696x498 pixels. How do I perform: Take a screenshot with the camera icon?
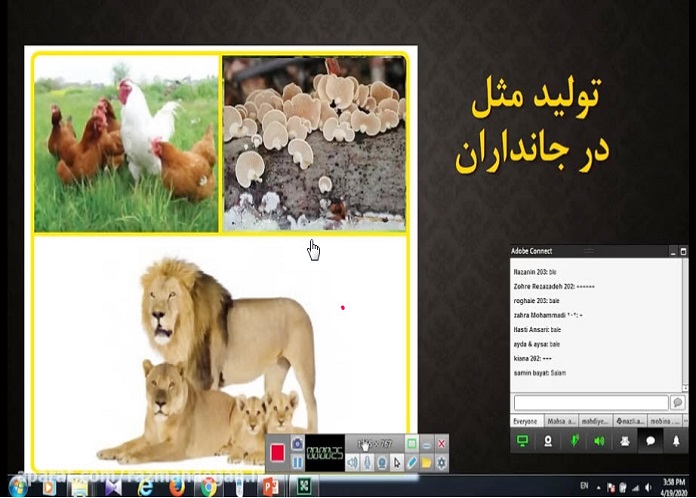[297, 443]
